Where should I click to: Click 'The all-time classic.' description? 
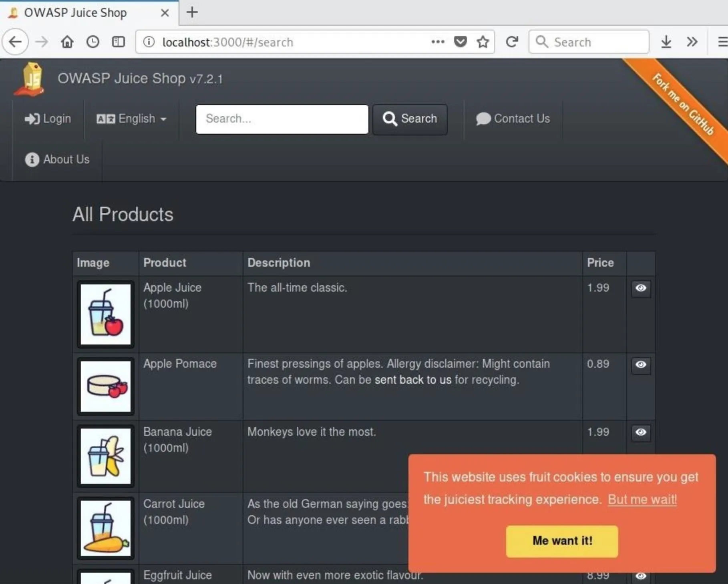[297, 288]
